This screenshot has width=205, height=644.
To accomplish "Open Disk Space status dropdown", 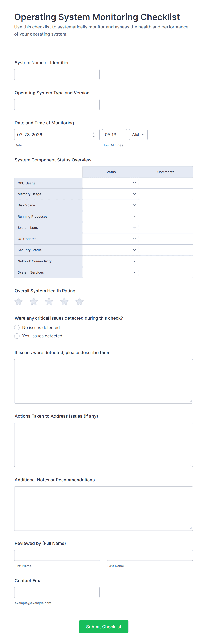I will pos(110,205).
